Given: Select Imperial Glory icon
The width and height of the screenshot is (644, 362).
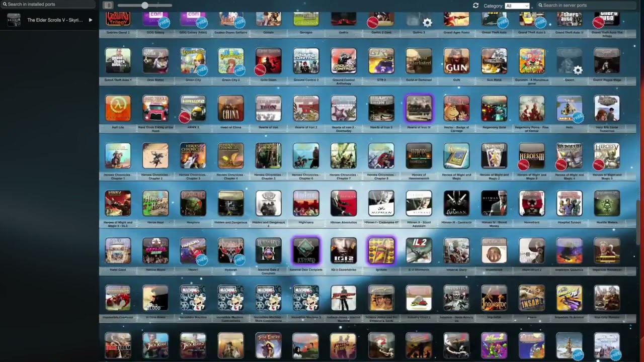Looking at the screenshot, I should pos(456,250).
